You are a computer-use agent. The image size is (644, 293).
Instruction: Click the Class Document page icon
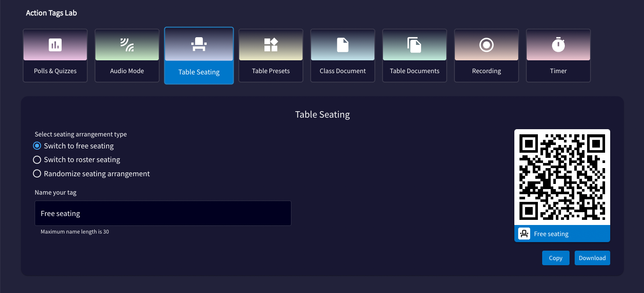pos(343,44)
